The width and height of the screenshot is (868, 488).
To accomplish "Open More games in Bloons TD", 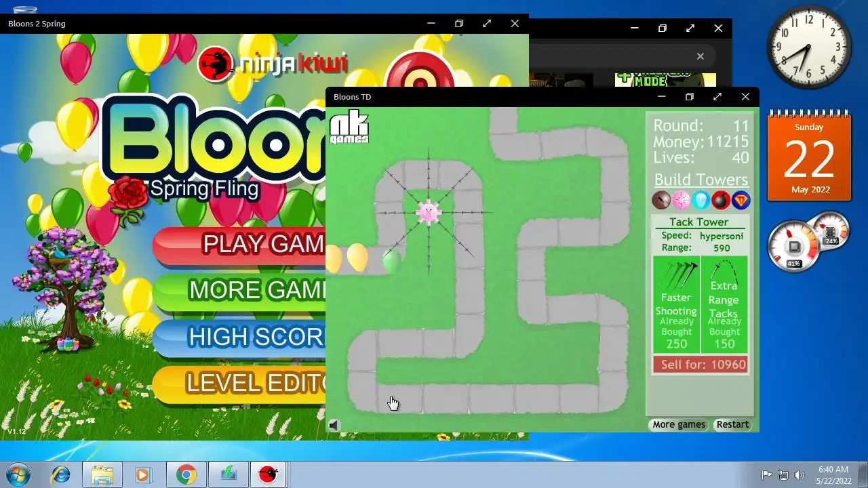I will pyautogui.click(x=679, y=424).
